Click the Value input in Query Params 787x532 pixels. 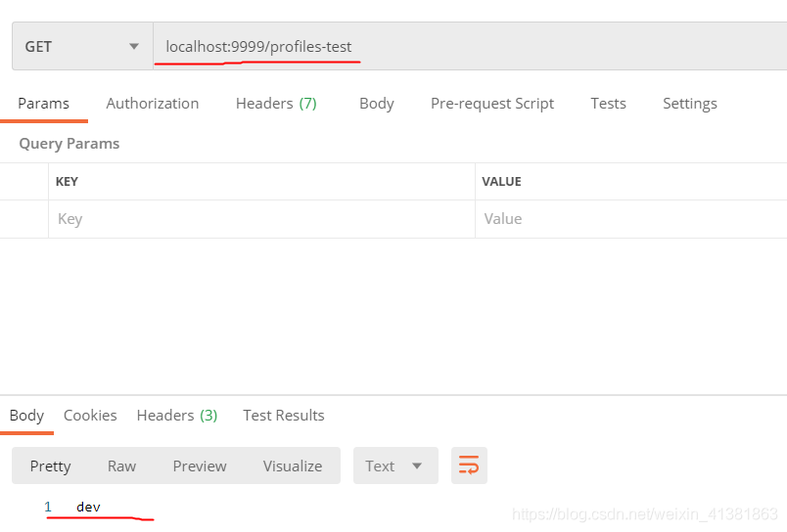631,219
